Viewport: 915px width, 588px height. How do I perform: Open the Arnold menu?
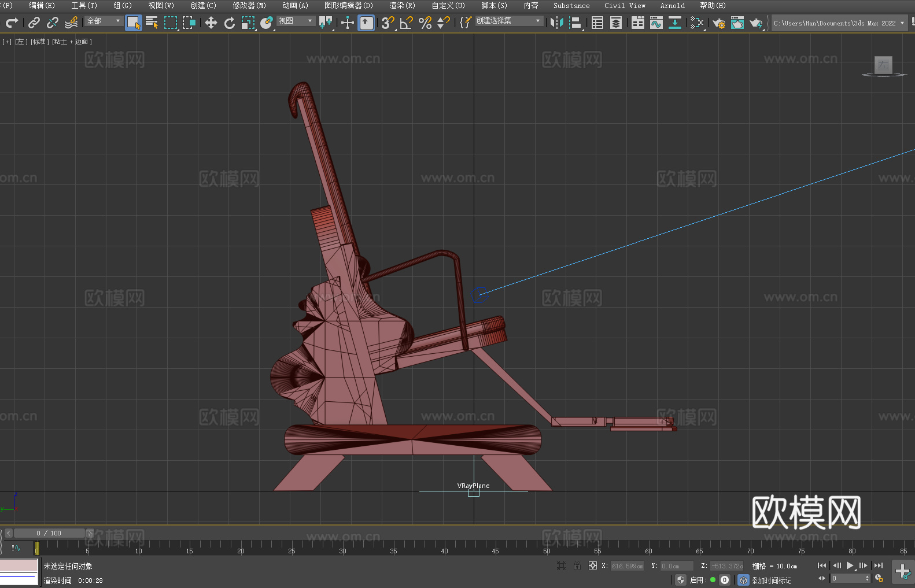(x=673, y=5)
